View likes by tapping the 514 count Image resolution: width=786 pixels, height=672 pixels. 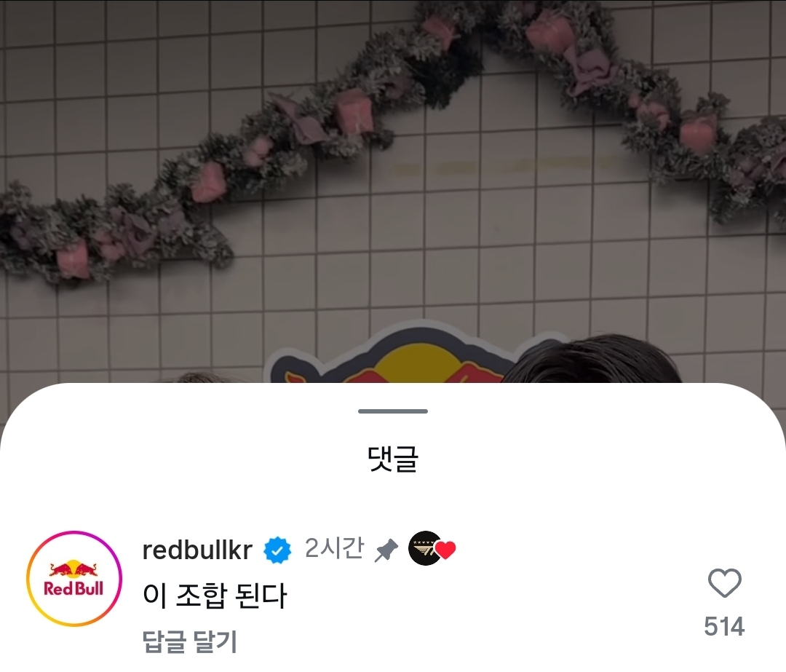pyautogui.click(x=724, y=626)
